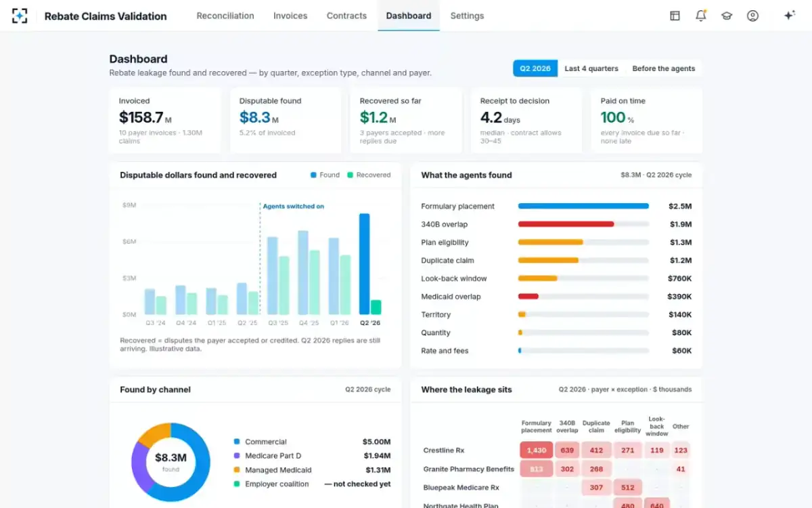The image size is (812, 508).
Task: Select the Look-back window exception row
Action: (556, 278)
